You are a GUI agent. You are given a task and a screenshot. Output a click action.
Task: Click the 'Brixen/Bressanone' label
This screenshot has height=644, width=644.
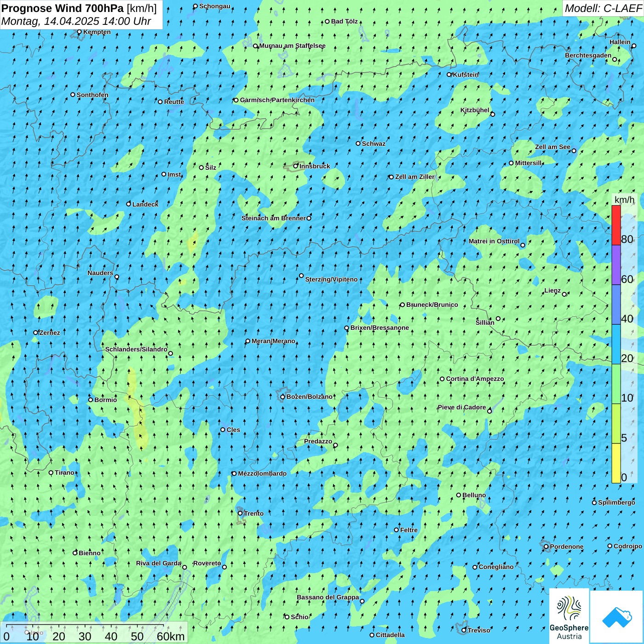379,328
